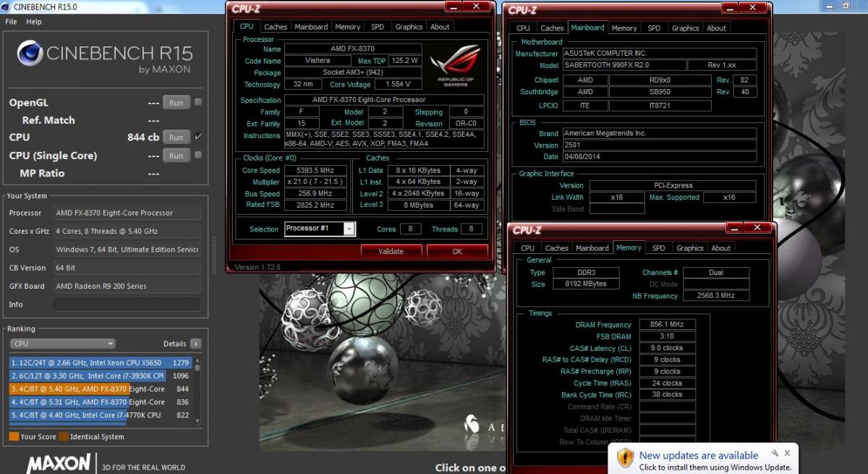868x474 pixels.
Task: Click the Identical System brown legend swatch
Action: [64, 436]
